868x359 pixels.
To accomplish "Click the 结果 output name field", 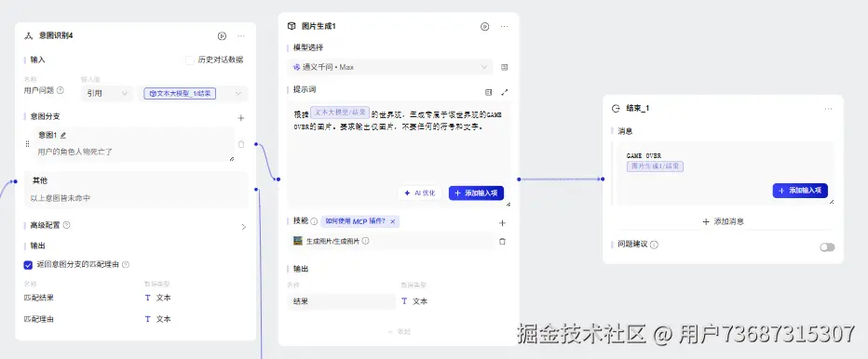I will pyautogui.click(x=342, y=301).
